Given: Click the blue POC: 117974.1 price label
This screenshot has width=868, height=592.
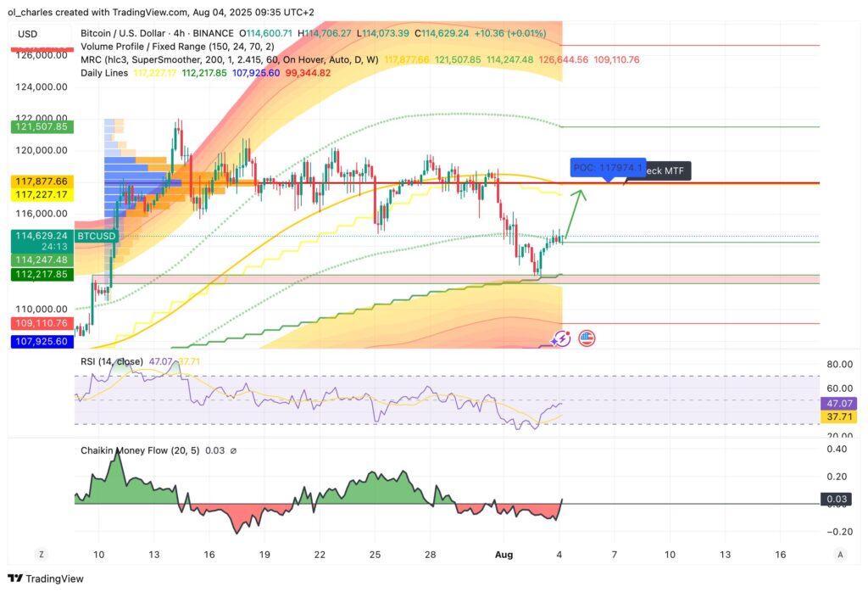Looking at the screenshot, I should click(607, 168).
